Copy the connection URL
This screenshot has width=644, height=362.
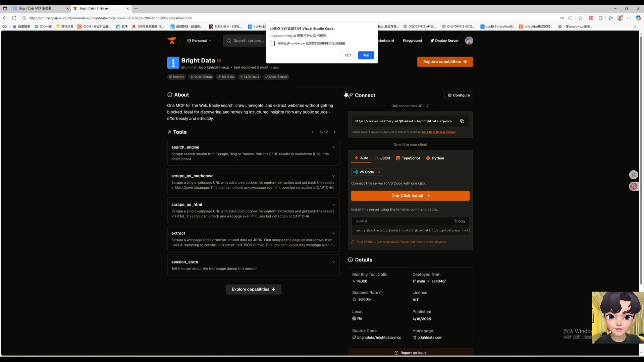point(462,121)
